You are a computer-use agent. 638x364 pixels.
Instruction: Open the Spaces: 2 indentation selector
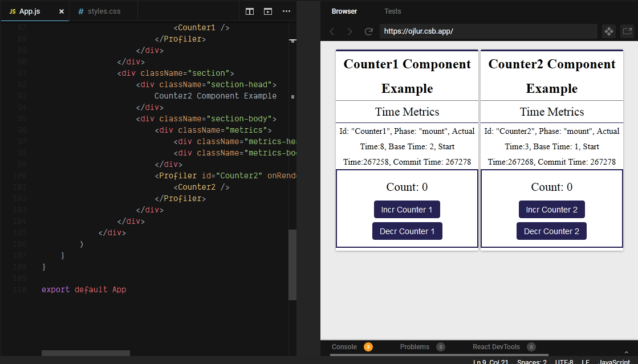531,361
